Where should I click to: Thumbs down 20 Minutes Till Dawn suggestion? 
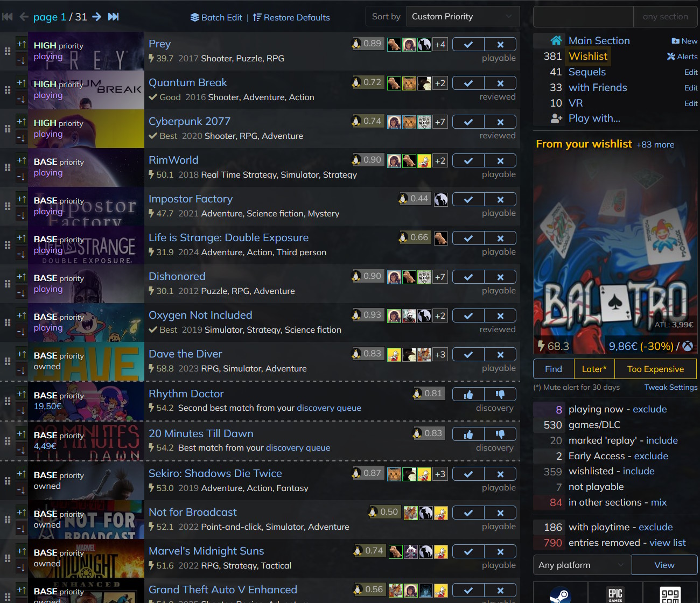tap(500, 434)
